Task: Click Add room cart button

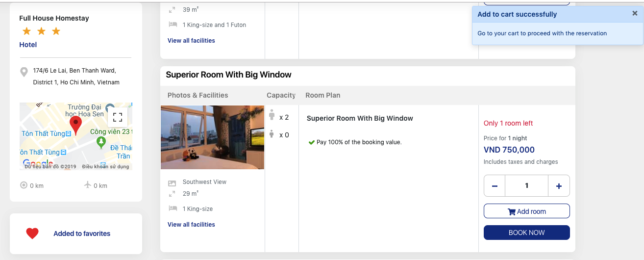Action: [526, 211]
